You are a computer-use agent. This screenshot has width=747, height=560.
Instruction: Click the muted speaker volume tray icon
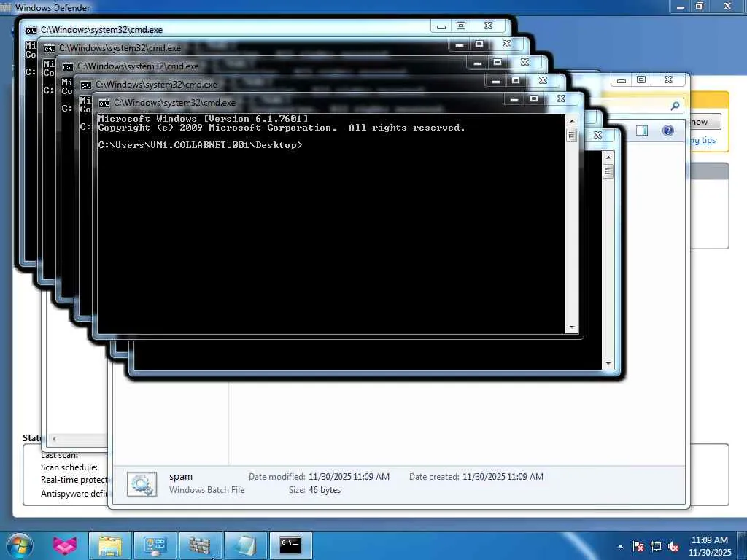point(673,547)
